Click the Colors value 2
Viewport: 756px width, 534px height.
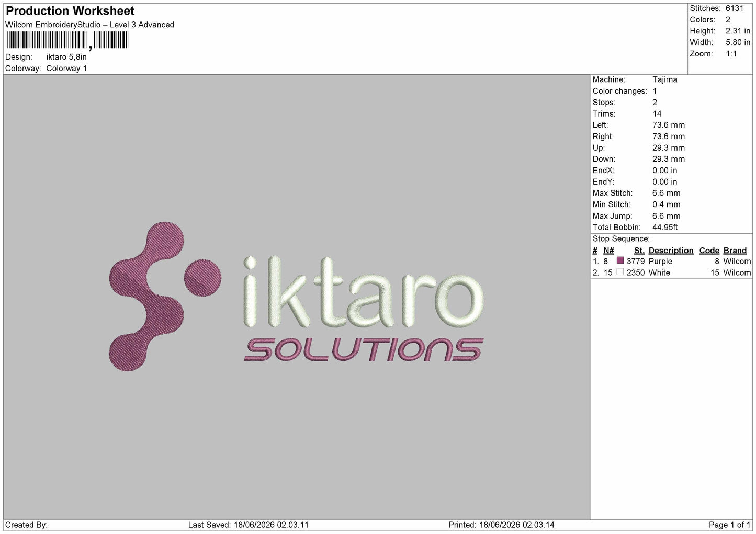(728, 20)
